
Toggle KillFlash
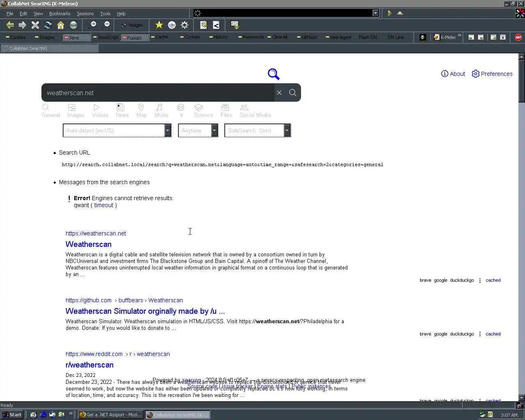coord(307,37)
